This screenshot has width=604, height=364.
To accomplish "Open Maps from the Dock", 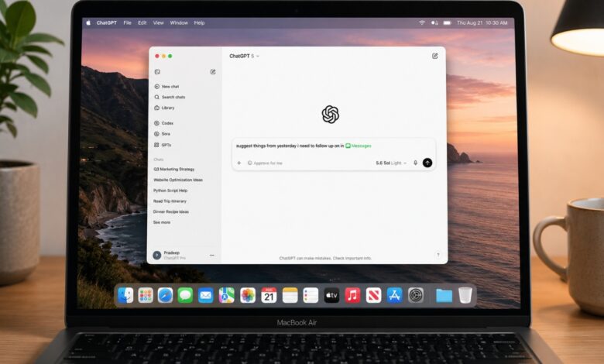I will click(226, 295).
